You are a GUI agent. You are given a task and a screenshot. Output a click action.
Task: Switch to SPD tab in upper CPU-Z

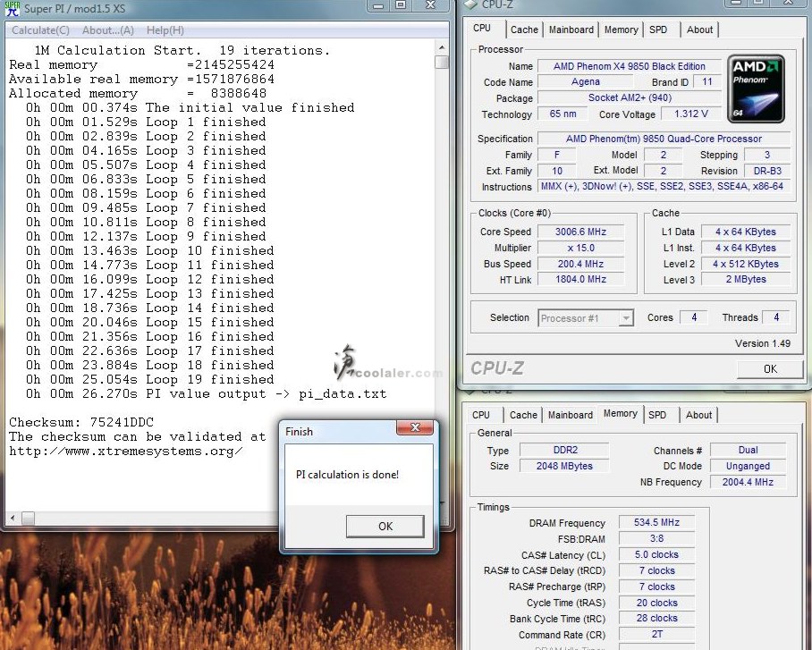(x=658, y=30)
